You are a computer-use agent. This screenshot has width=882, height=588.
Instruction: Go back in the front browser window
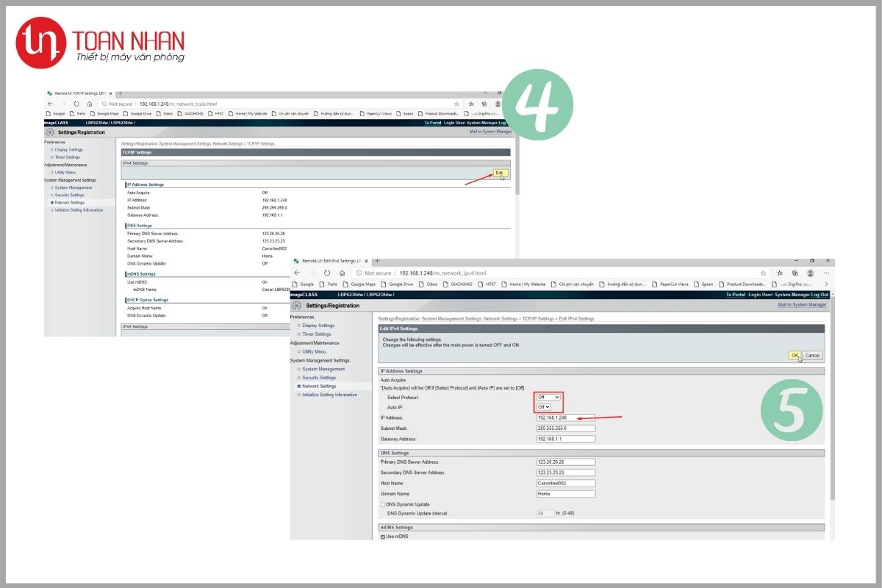[x=297, y=273]
